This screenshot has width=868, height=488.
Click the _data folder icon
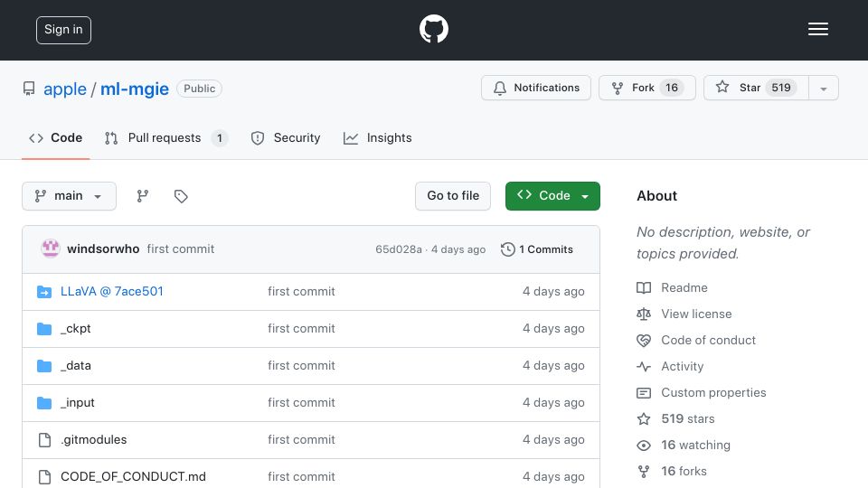tap(44, 366)
